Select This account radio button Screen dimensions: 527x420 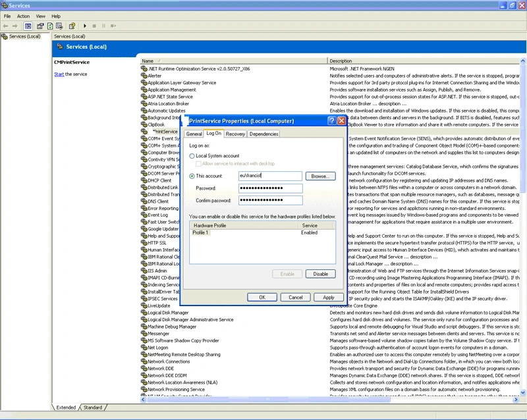pyautogui.click(x=192, y=176)
